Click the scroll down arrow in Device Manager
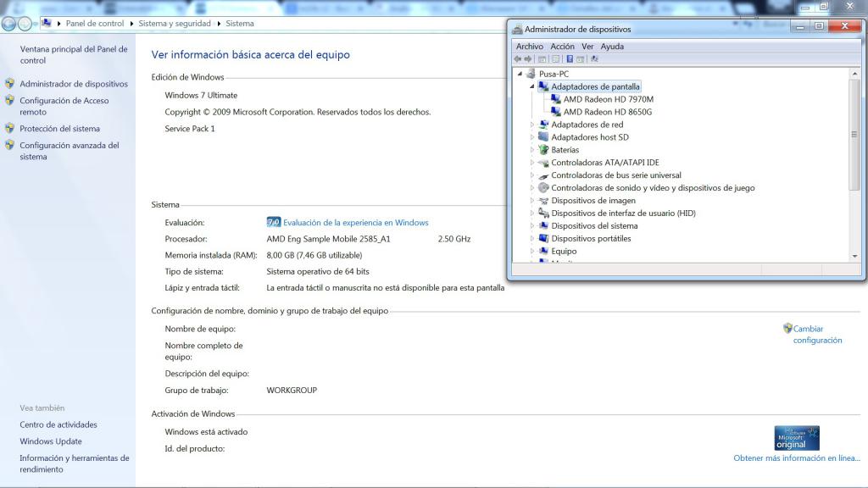The height and width of the screenshot is (488, 868). [x=854, y=256]
